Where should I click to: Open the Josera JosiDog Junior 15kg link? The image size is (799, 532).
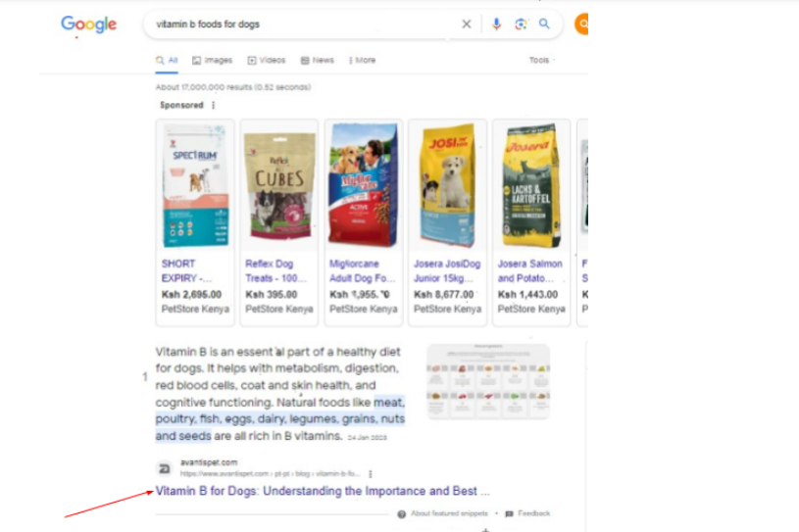click(447, 270)
